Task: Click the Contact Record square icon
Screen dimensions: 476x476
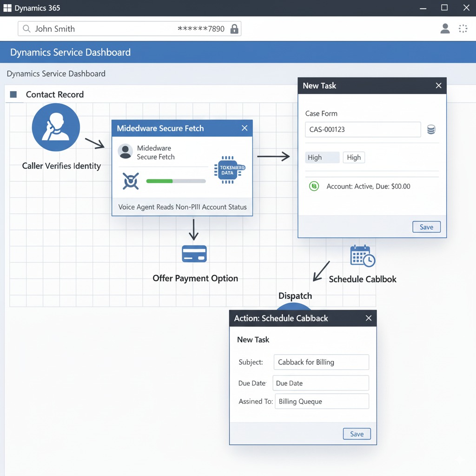Action: click(x=13, y=94)
